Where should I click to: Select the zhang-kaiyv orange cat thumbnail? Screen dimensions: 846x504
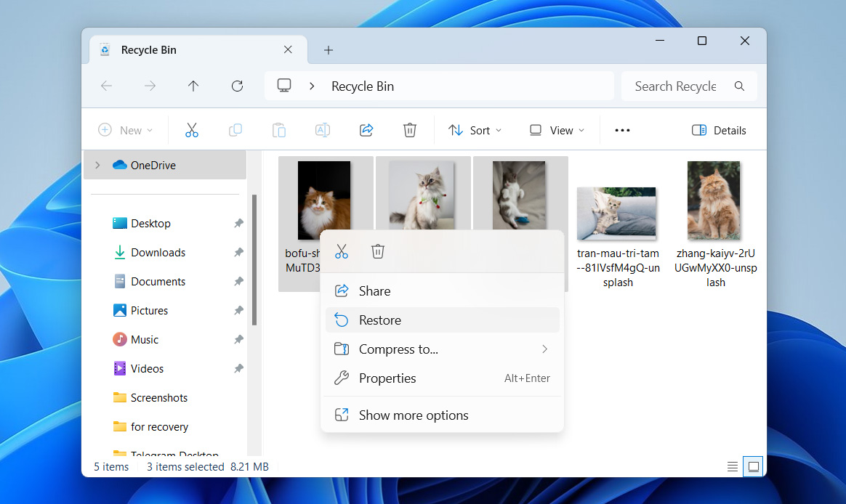(x=714, y=200)
